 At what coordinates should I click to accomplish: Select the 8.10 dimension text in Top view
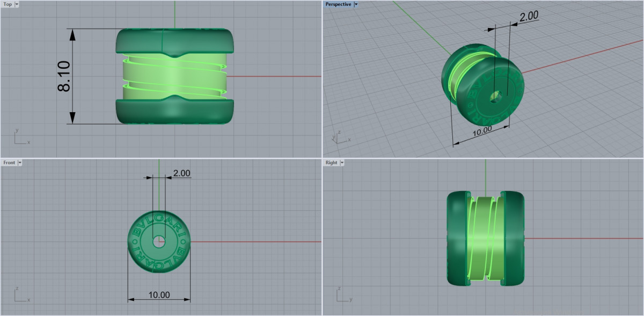[64, 76]
